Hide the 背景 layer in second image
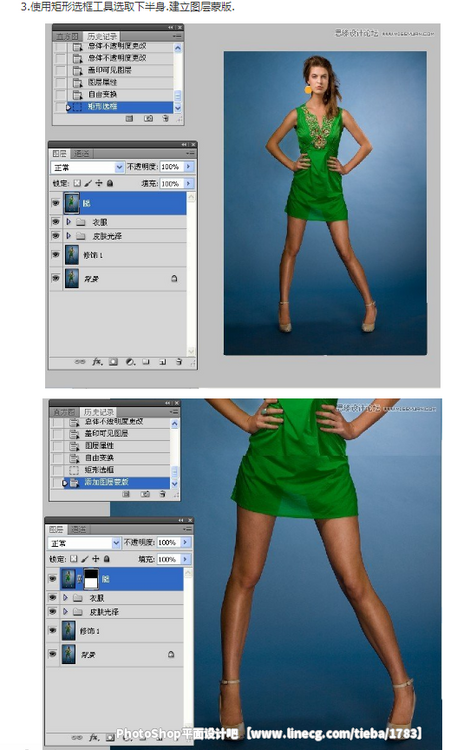Image resolution: width=470 pixels, height=750 pixels. point(53,654)
